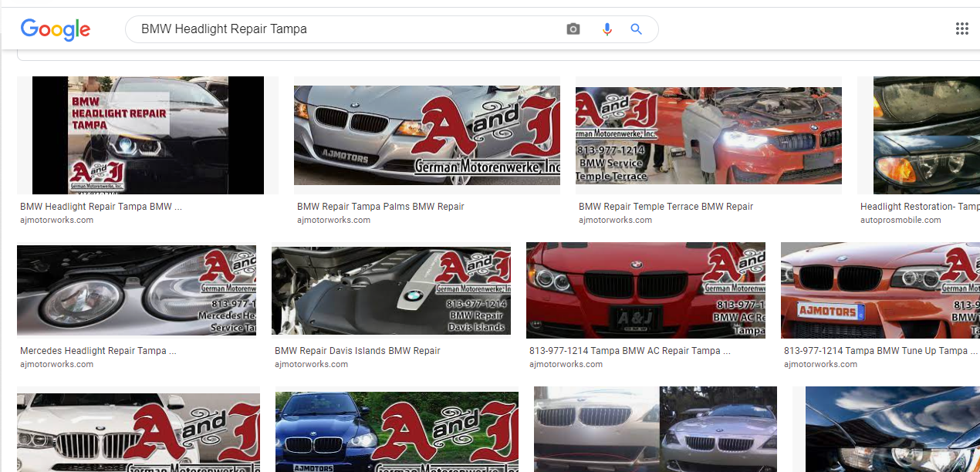Click 'Mercedes Headlight Repair Tampa' caption
This screenshot has width=980, height=472.
(x=98, y=351)
